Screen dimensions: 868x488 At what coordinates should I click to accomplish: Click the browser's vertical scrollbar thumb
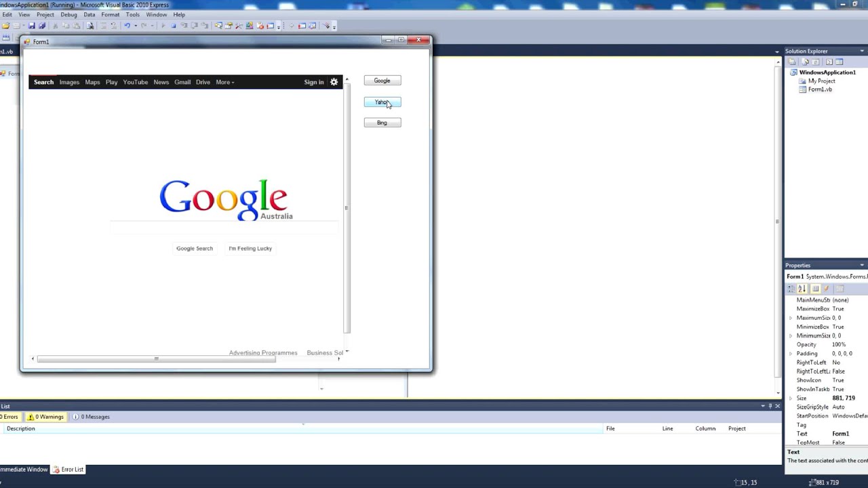[x=347, y=208]
